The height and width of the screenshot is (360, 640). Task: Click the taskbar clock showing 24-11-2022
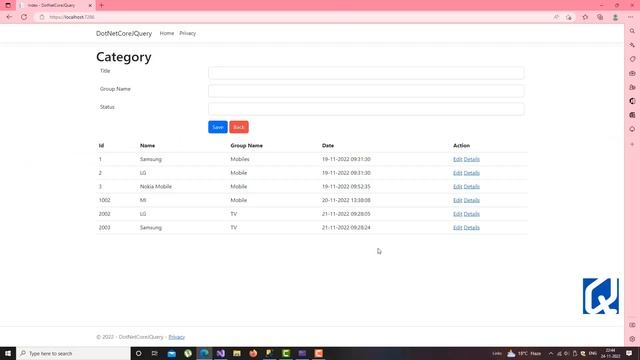coord(610,353)
